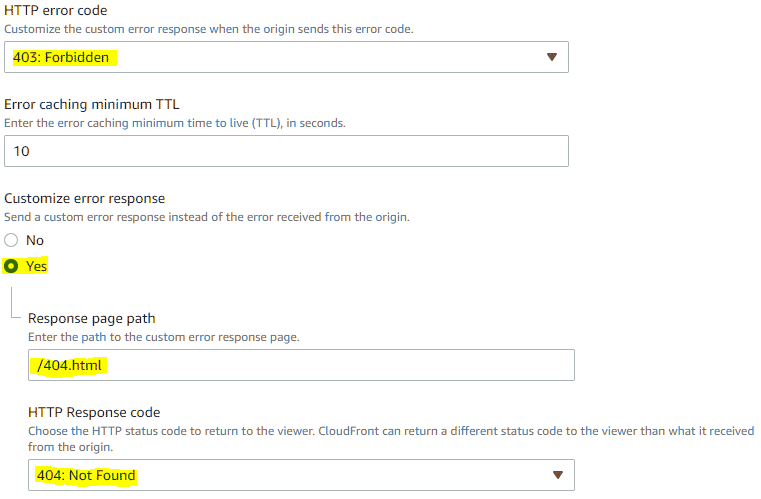This screenshot has height=499, width=761.
Task: Click the Yes option label text
Action: pos(36,266)
